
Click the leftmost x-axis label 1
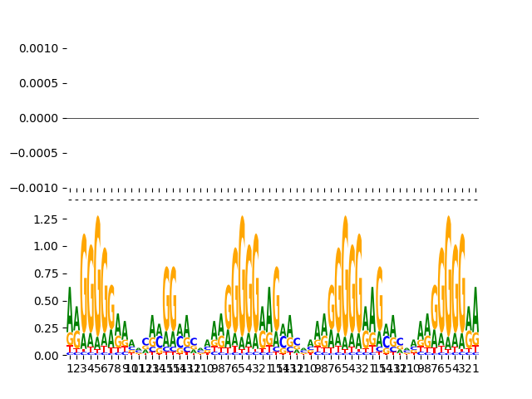point(70,368)
